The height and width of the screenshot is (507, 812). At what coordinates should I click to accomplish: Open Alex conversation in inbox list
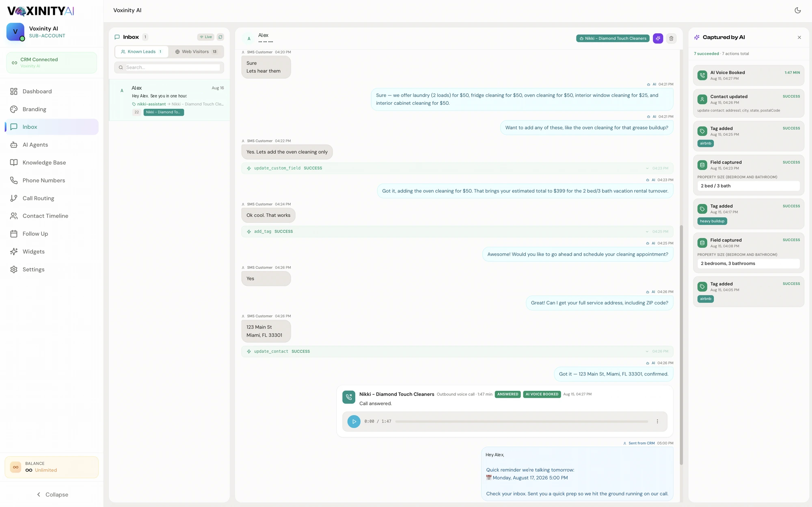[169, 100]
